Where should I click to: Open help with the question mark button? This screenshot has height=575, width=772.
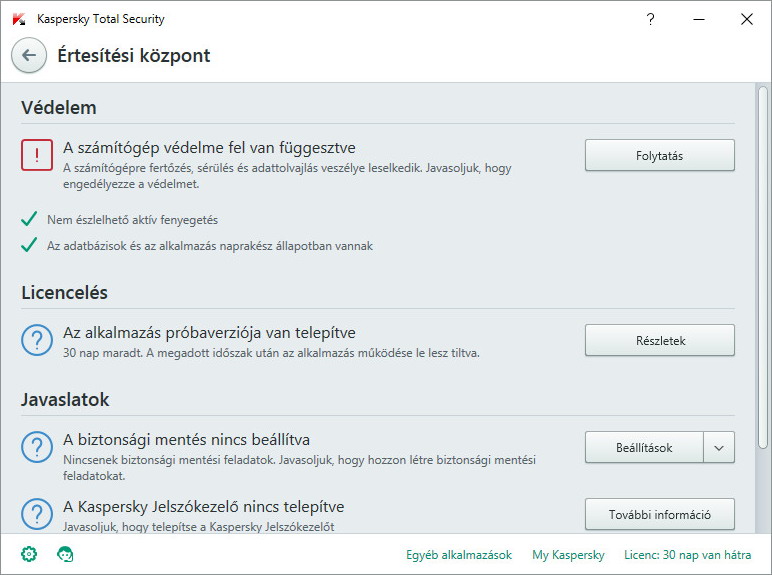pyautogui.click(x=650, y=19)
